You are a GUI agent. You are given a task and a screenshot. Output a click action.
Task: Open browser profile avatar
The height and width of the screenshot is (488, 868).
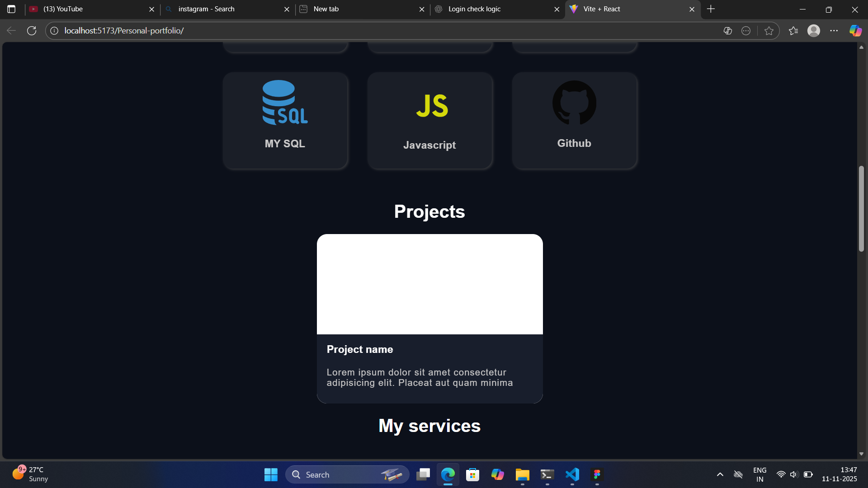(x=814, y=31)
